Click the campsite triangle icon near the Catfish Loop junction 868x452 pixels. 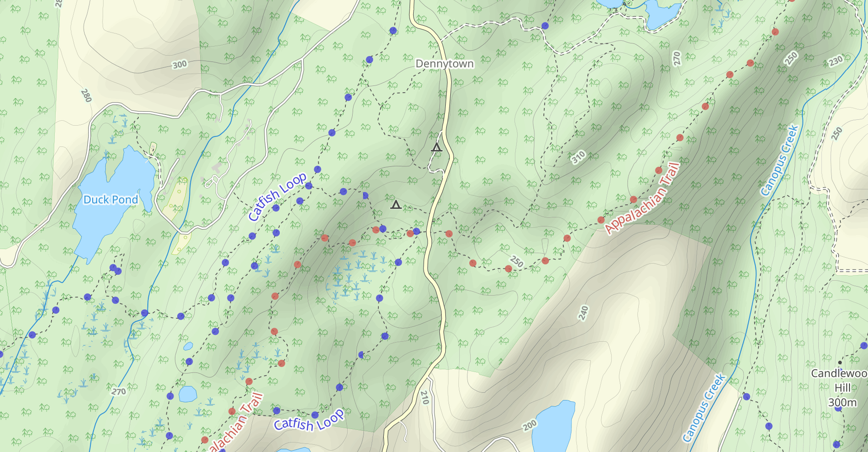click(396, 205)
